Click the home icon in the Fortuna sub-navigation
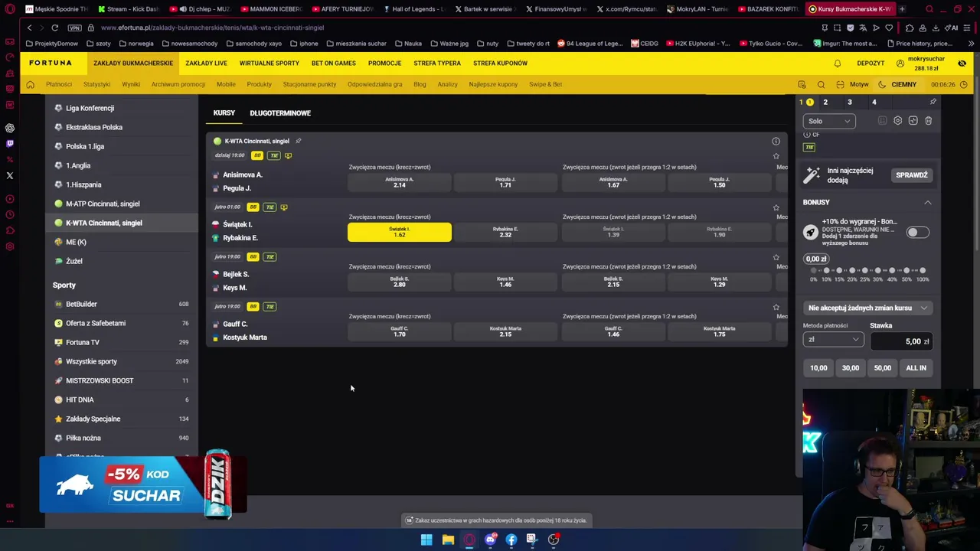The image size is (980, 551). point(31,84)
